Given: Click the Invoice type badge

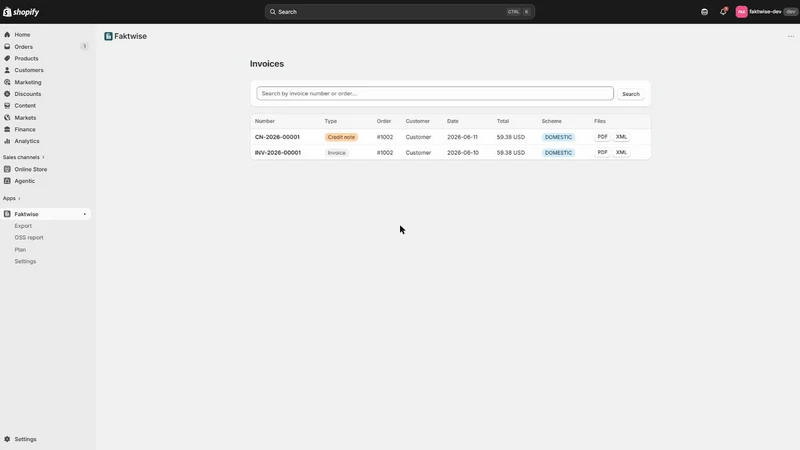Looking at the screenshot, I should coord(336,153).
